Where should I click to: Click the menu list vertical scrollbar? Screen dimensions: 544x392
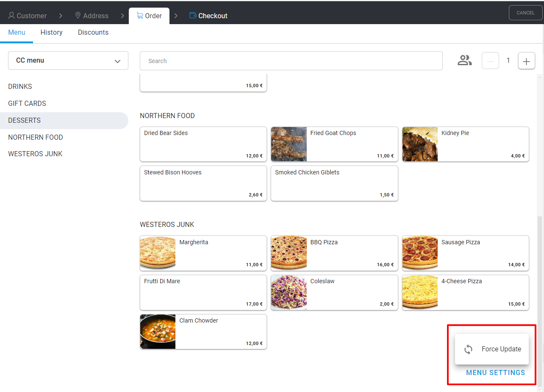click(x=539, y=296)
